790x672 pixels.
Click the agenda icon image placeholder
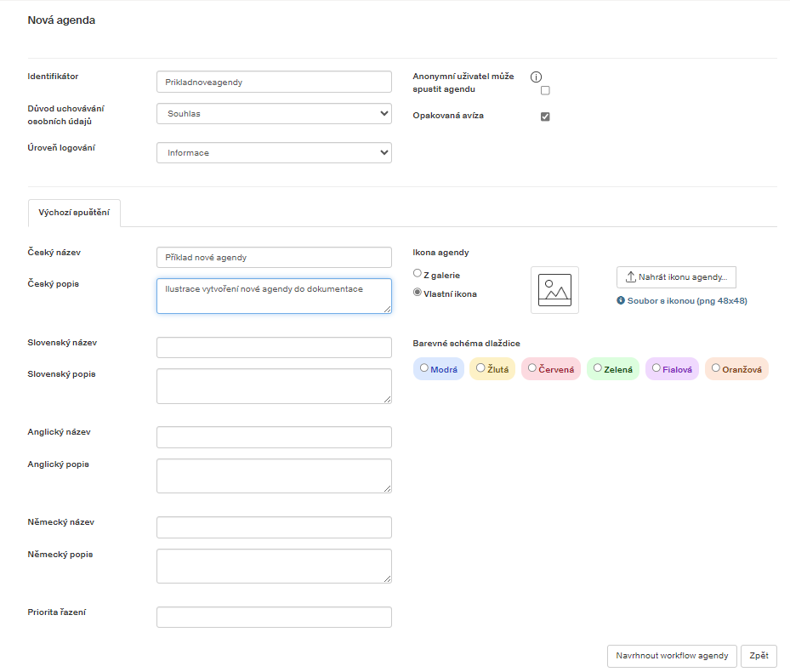(x=554, y=290)
